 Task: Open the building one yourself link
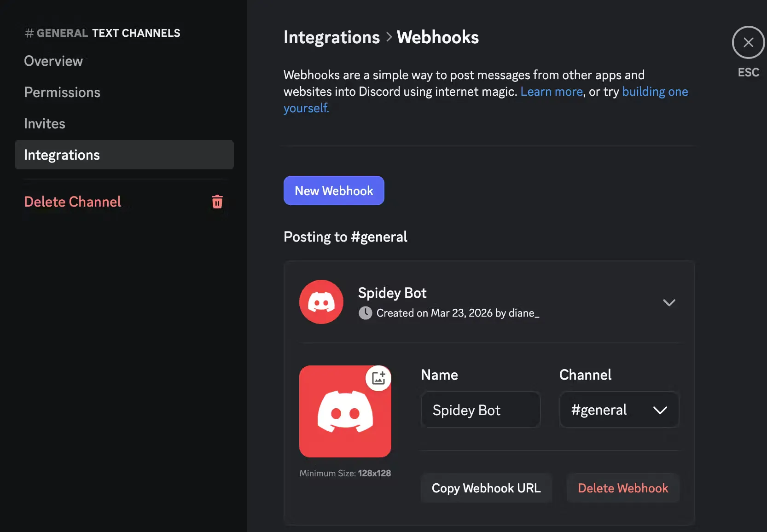655,92
